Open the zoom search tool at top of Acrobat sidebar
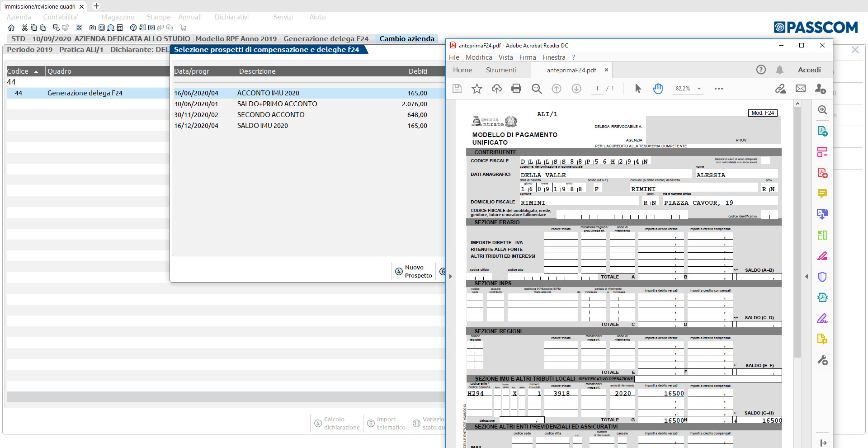Viewport: 868px width, 448px height. 822,110
